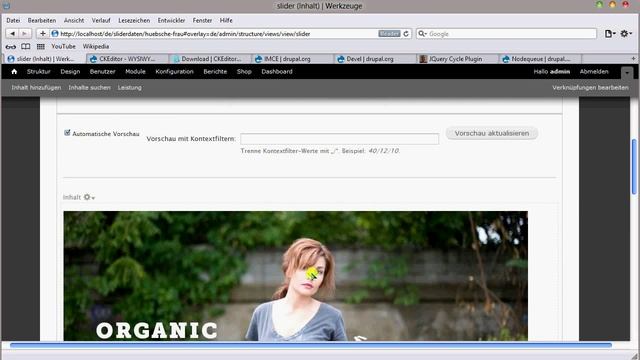The height and width of the screenshot is (360, 640).
Task: Add bookmark with the plus button
Action: pyautogui.click(x=42, y=33)
